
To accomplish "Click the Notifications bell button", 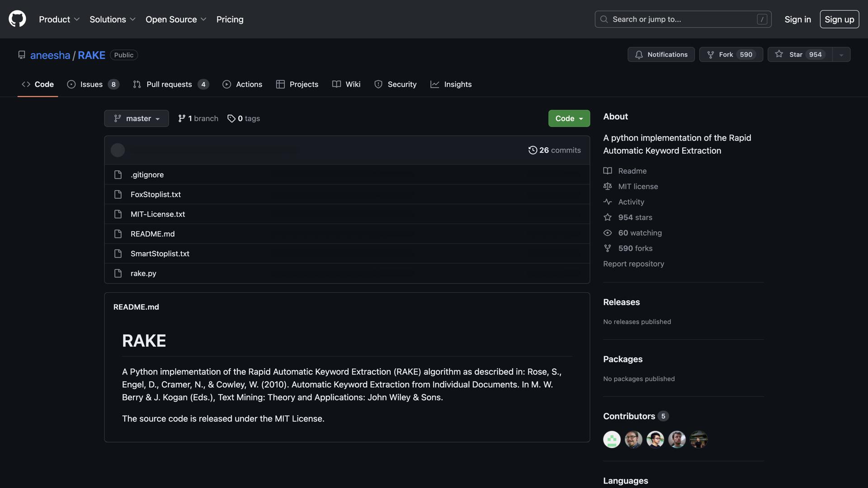I will tap(661, 54).
